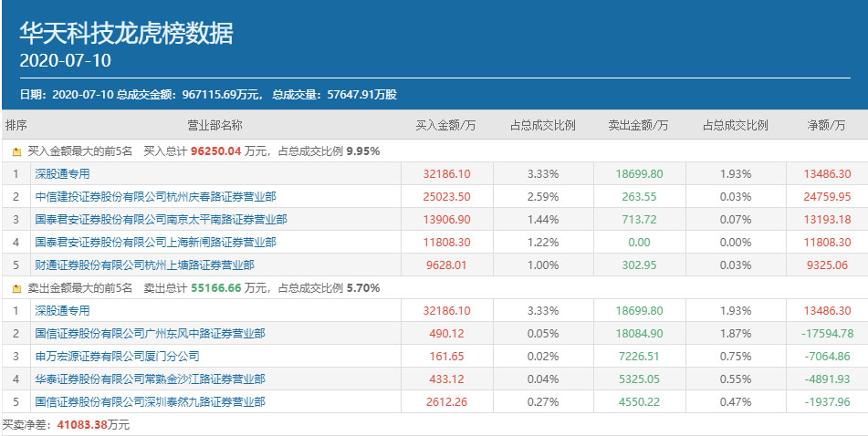868x436 pixels.
Task: Click the 卖出金额/万 column header
Action: click(638, 125)
